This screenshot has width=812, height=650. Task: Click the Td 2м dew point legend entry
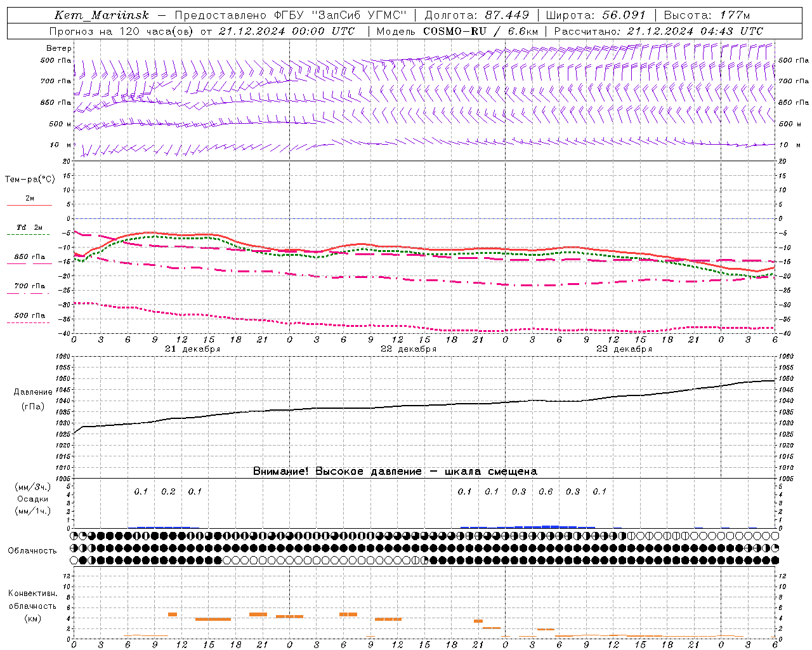pos(29,230)
